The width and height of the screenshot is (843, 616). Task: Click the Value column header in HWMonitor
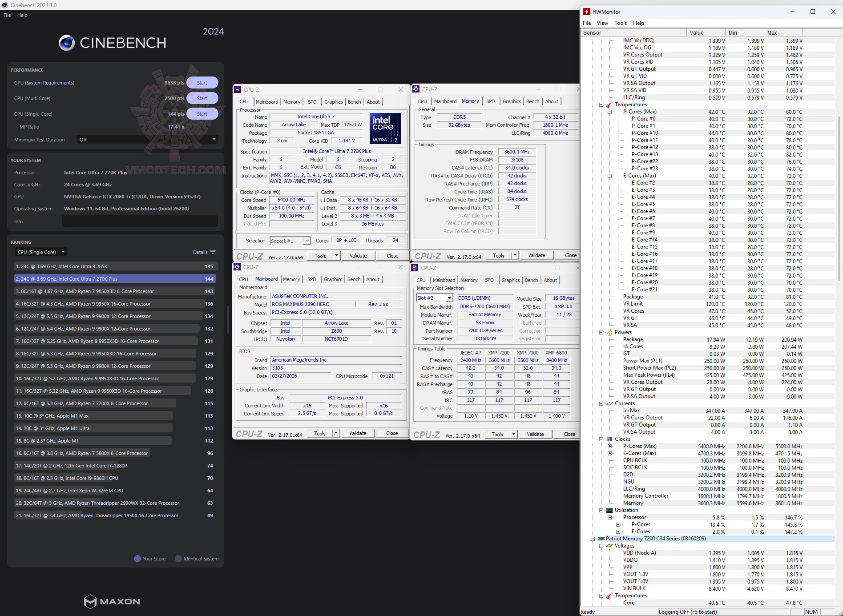705,32
